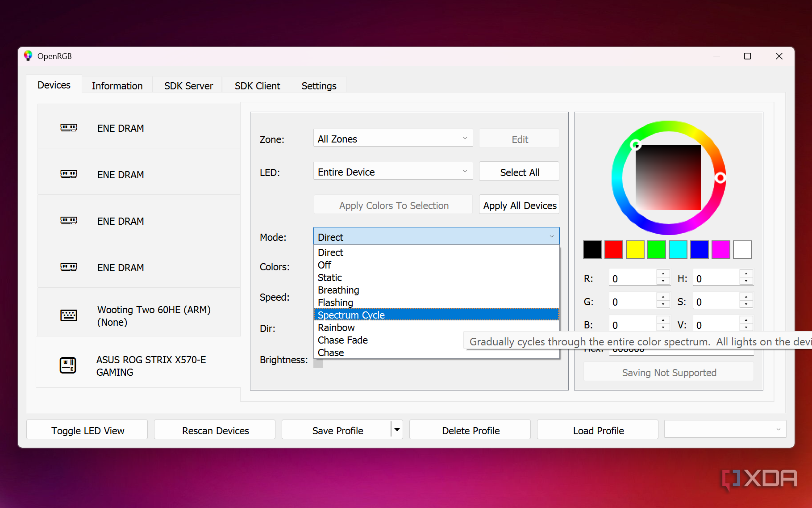Screen dimensions: 812x508
Task: Click the ASUS ROG STRIX motherboard icon
Action: [68, 365]
